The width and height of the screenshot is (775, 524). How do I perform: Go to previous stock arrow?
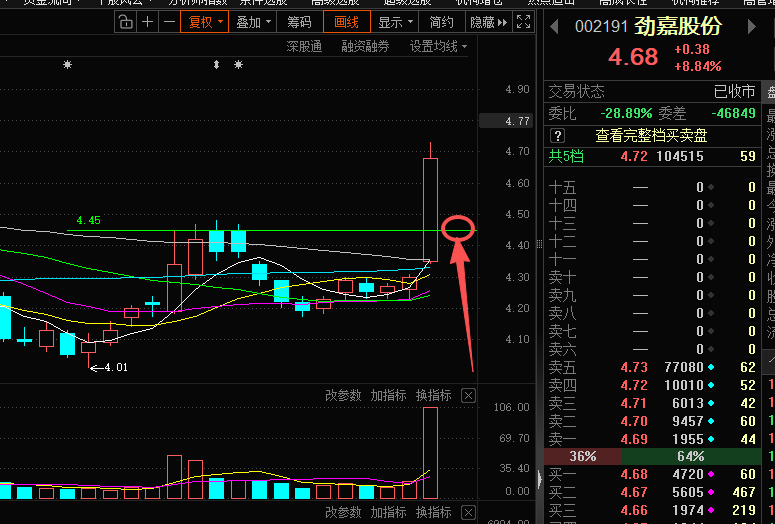pos(554,27)
